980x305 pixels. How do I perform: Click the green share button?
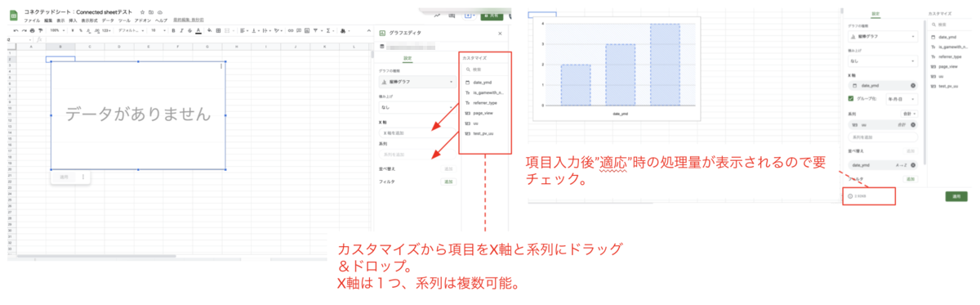click(x=492, y=15)
